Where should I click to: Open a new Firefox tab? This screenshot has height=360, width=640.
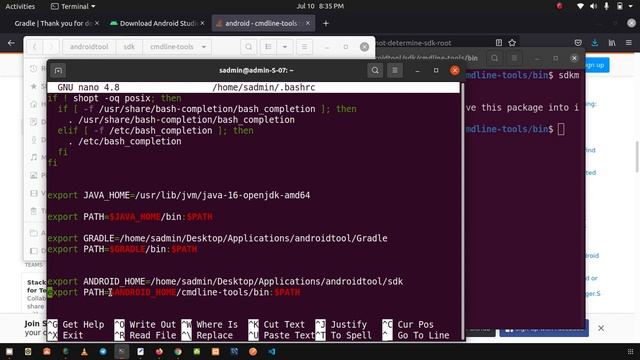pos(325,23)
